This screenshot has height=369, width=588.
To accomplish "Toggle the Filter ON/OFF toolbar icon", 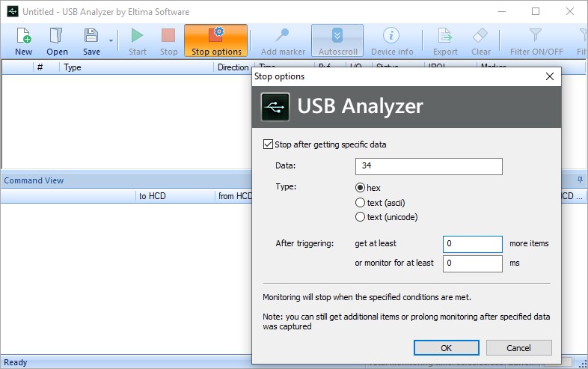I will pyautogui.click(x=536, y=41).
